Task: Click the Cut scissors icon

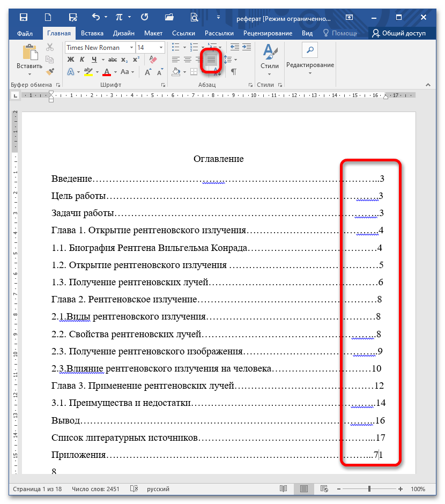Action: tap(50, 48)
